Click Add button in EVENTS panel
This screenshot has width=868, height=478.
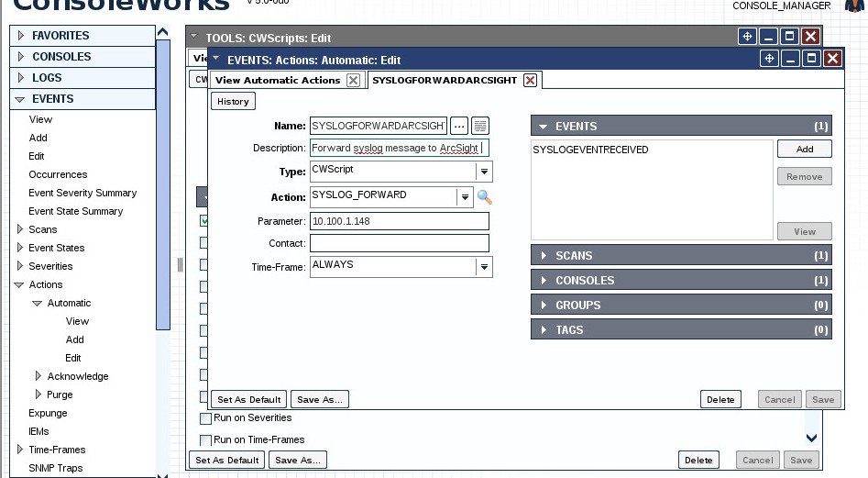(804, 149)
